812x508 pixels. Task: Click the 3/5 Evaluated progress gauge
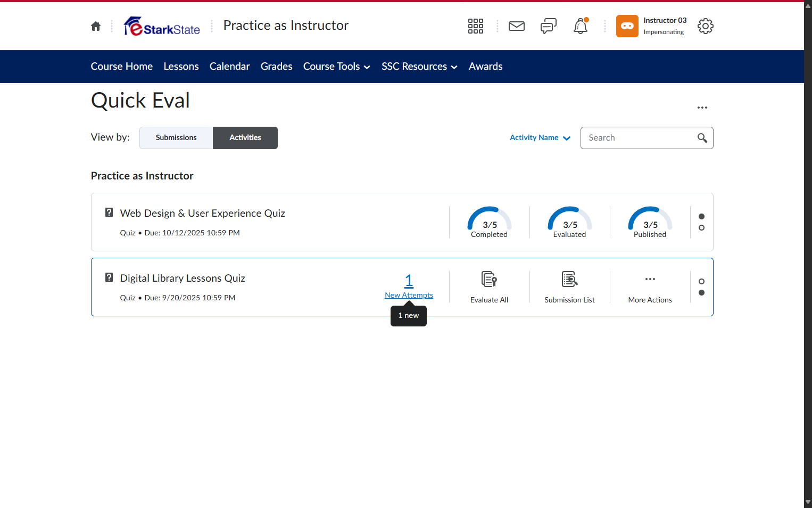tap(570, 222)
